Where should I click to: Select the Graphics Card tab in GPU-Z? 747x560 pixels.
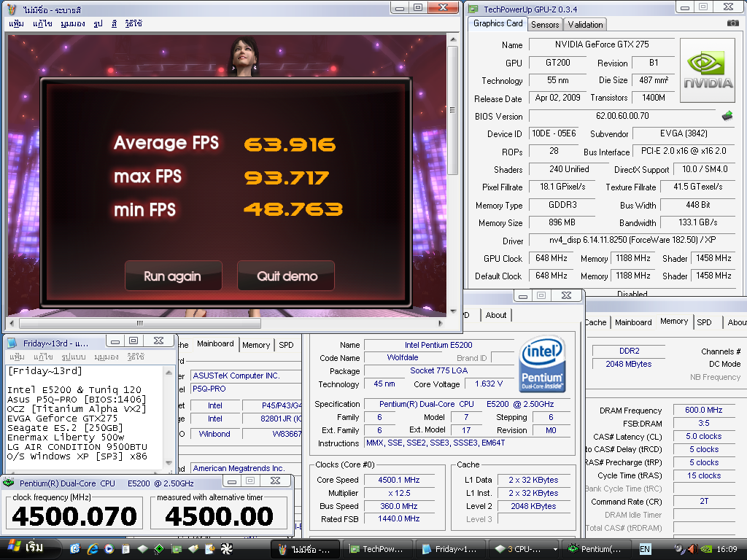point(498,23)
